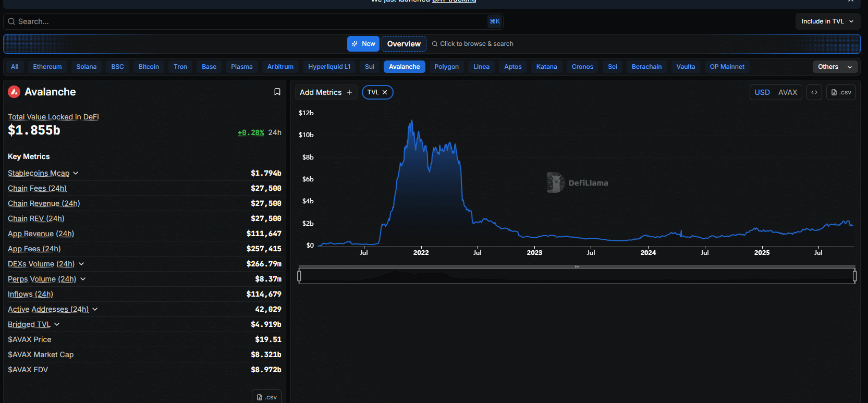Expand Perps Volume (24h) details

[83, 279]
